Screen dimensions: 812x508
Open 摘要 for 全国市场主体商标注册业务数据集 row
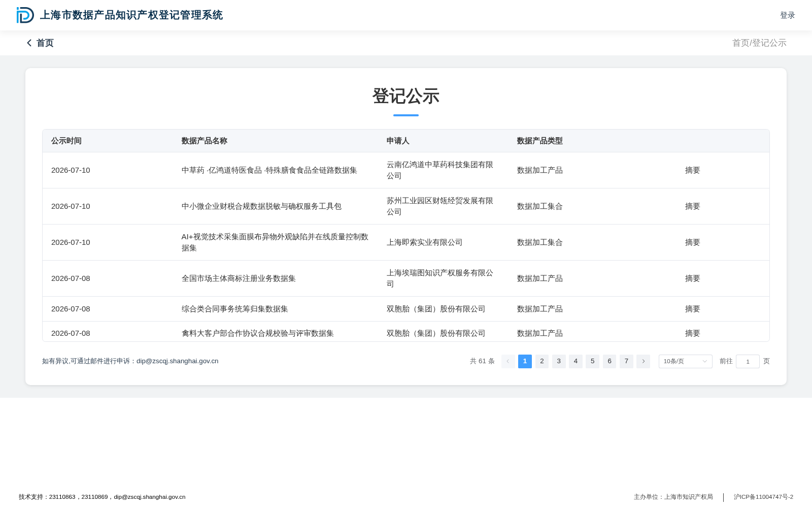693,278
